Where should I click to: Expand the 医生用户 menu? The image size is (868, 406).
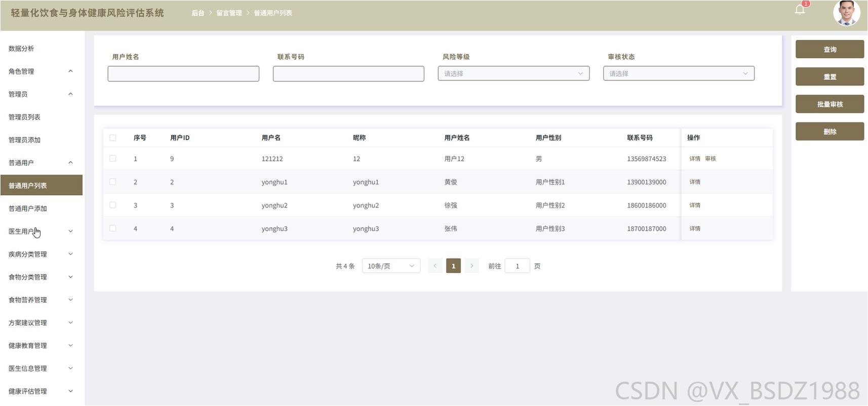pos(41,231)
